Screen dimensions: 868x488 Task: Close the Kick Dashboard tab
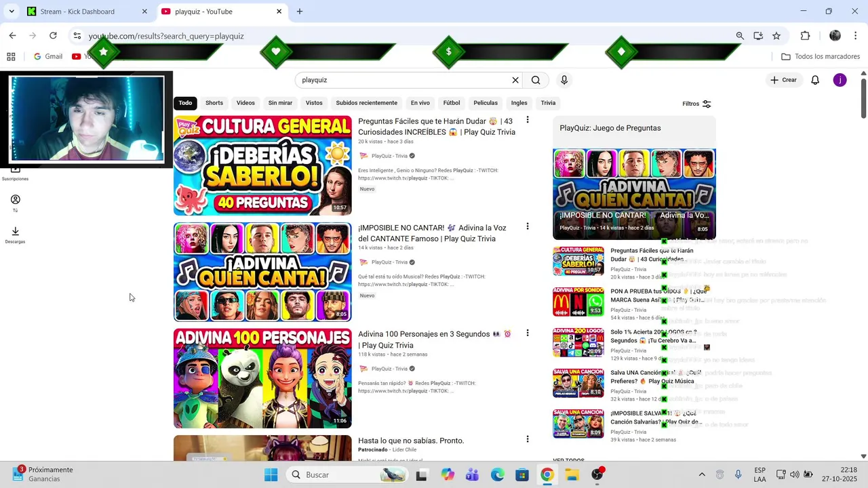pos(144,12)
